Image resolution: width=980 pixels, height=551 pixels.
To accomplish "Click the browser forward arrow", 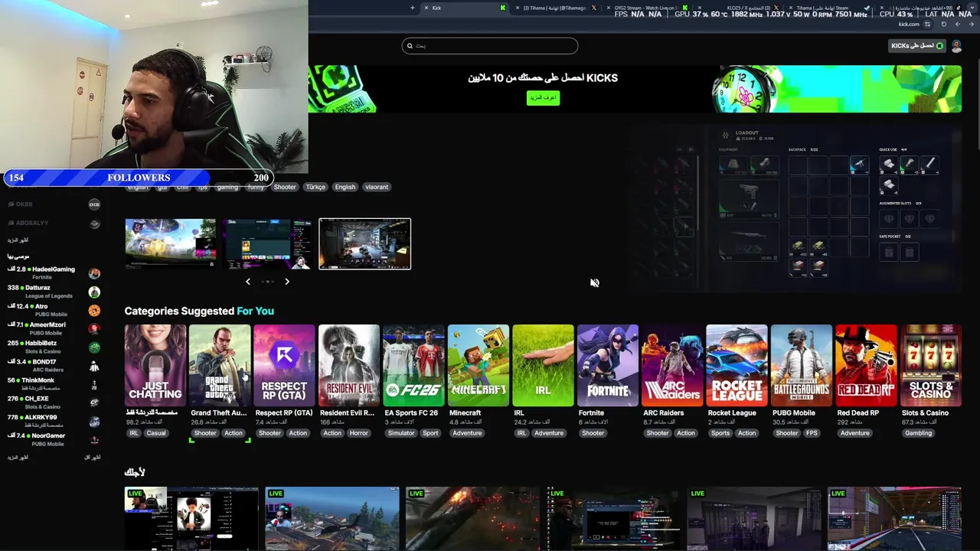I will (x=958, y=24).
